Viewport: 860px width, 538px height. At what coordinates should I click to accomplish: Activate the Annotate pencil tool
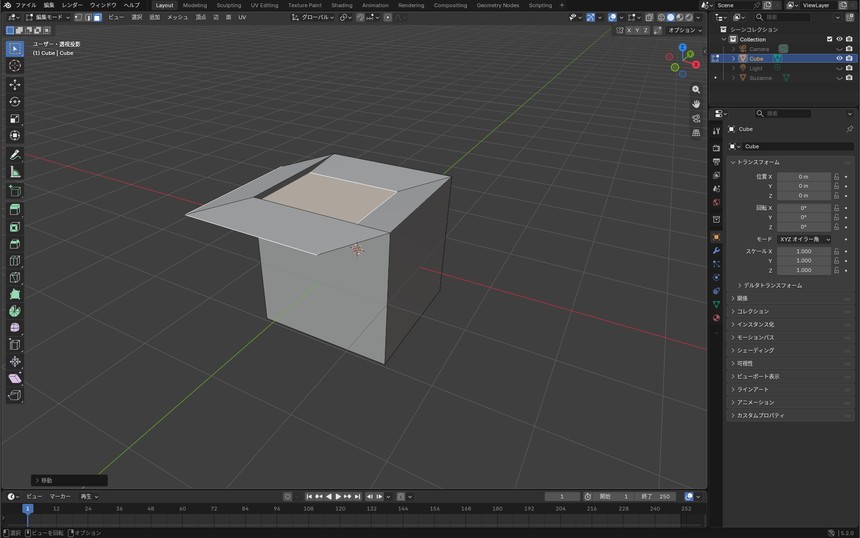tap(15, 155)
